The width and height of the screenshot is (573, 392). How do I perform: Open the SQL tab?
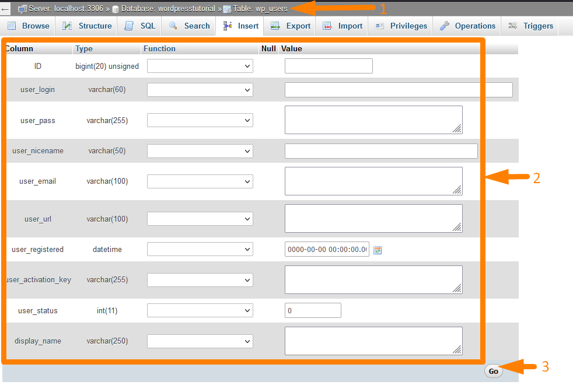click(x=139, y=26)
